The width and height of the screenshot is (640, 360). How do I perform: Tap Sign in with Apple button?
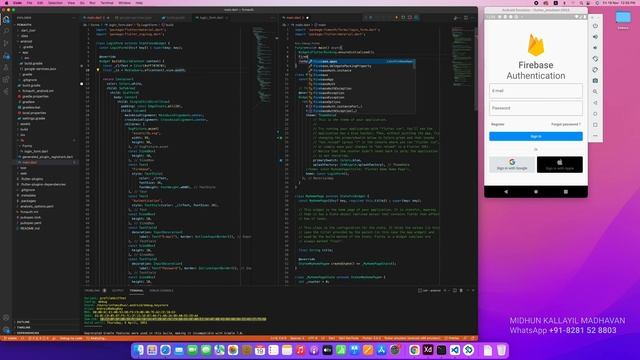[x=560, y=164]
